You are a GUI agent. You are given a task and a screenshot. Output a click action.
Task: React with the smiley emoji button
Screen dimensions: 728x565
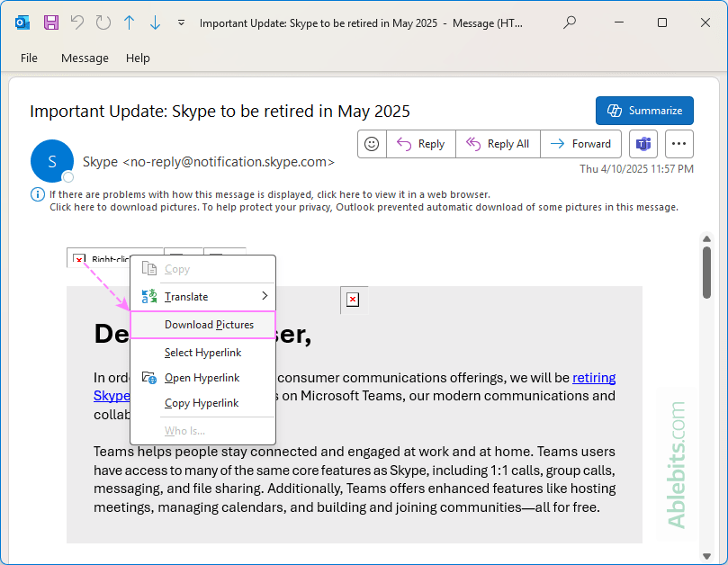pyautogui.click(x=372, y=144)
